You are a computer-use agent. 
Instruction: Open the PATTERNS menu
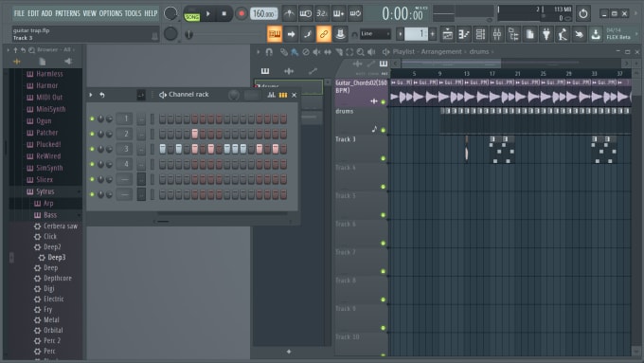point(68,13)
